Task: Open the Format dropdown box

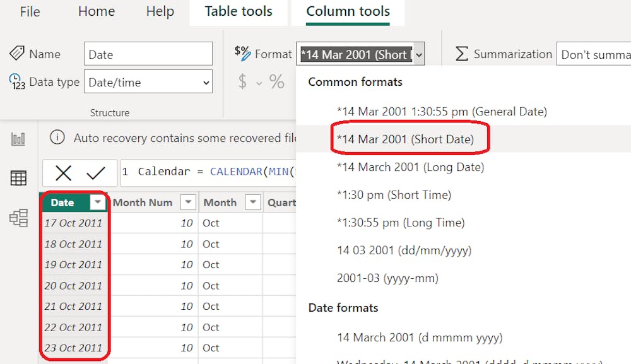Action: [360, 54]
